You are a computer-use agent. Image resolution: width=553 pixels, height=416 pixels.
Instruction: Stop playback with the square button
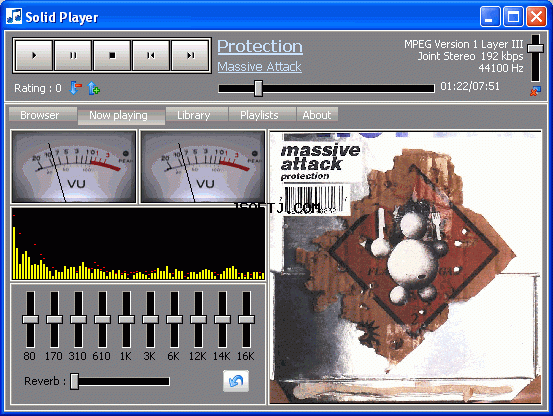pyautogui.click(x=112, y=55)
